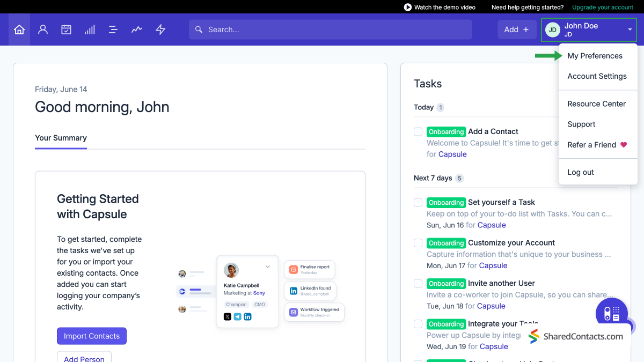Click the heart icon beside Refer a Friend
This screenshot has width=644, height=362.
(x=624, y=145)
